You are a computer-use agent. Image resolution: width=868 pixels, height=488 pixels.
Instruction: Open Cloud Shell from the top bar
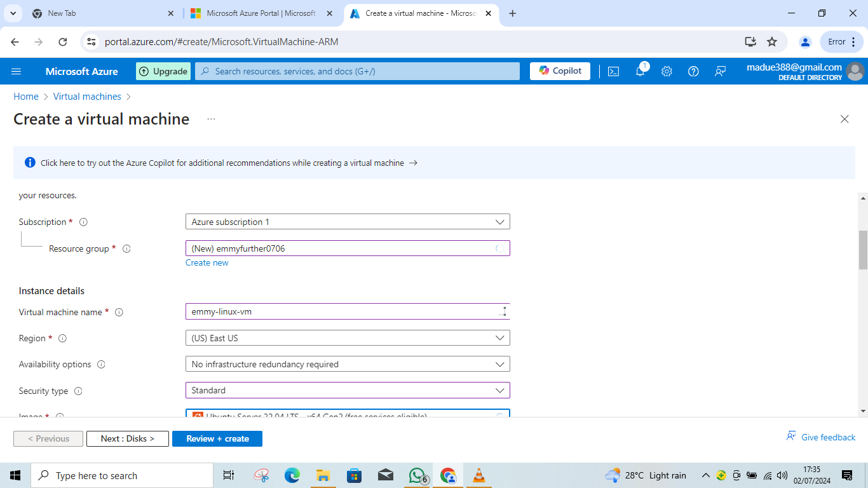613,71
